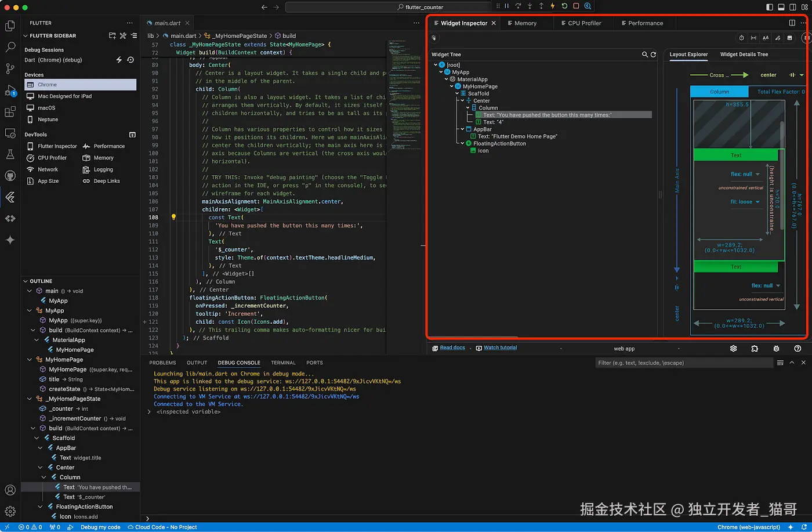Click the Flutter sidebar new project icon
The image size is (812, 532).
113,36
